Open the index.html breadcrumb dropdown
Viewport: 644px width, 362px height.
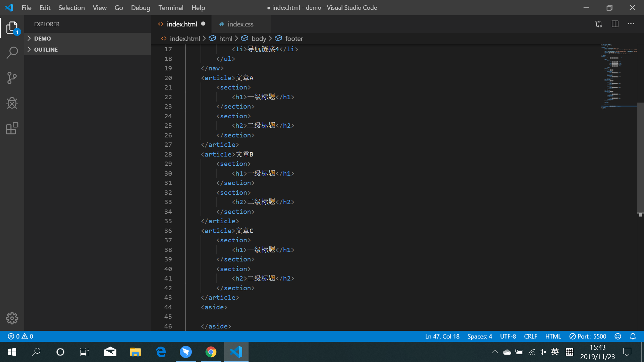(x=180, y=39)
